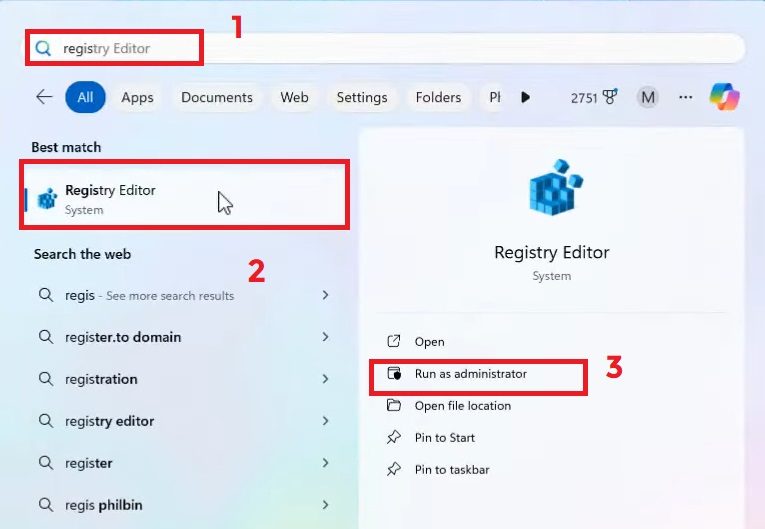Choose Pin to Start
Screen dimensions: 765x529
pyautogui.click(x=444, y=438)
